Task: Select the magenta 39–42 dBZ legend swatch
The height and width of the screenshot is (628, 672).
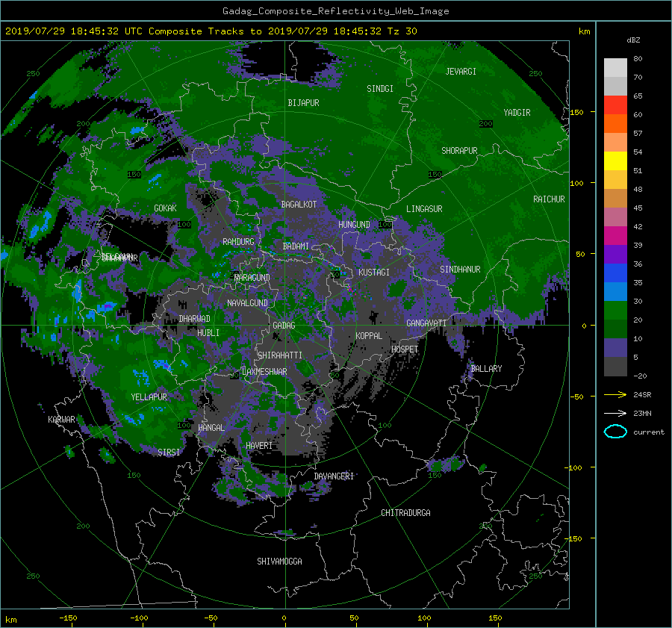Action: pos(615,236)
